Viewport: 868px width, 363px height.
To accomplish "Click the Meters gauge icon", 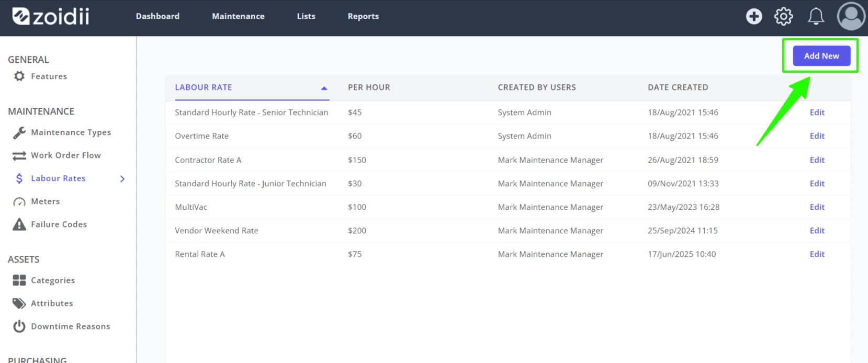I will pos(19,202).
